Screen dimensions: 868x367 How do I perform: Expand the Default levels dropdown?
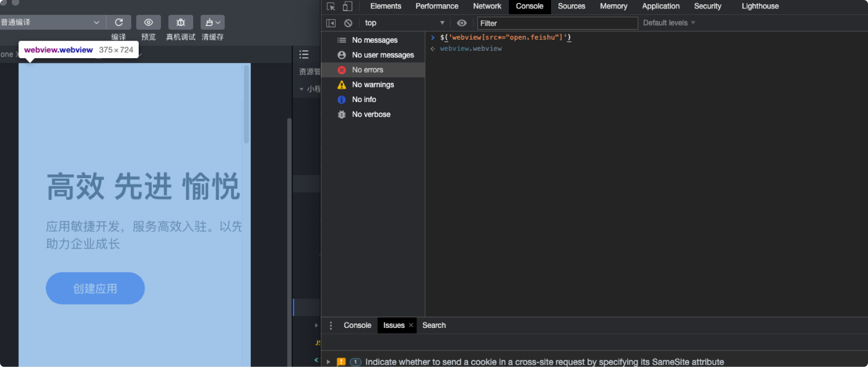[669, 23]
